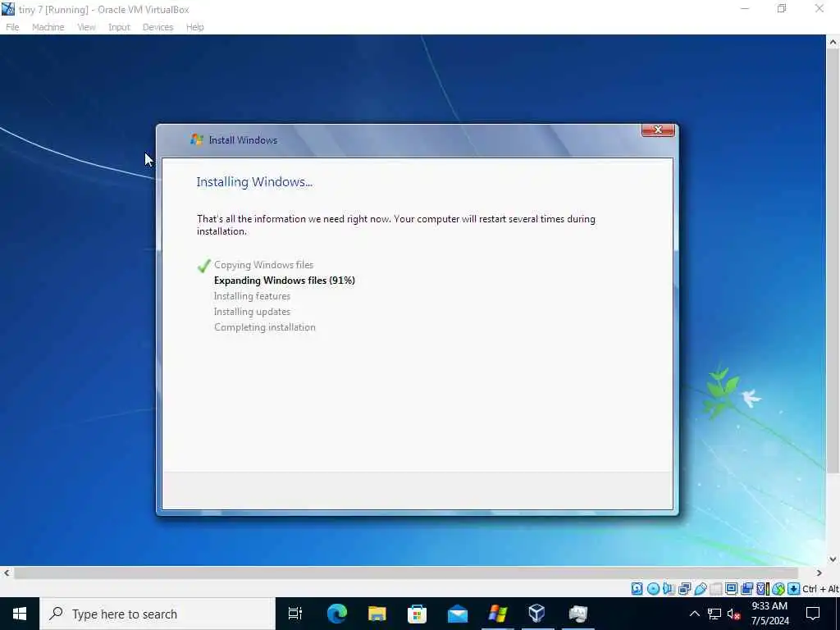
Task: Click the horizontal scrollbar thumb
Action: click(406, 573)
